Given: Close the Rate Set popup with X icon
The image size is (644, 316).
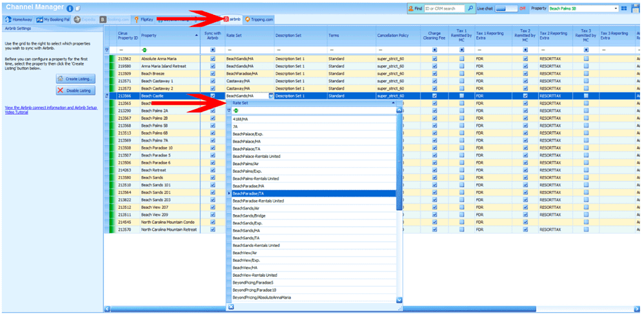Looking at the screenshot, I should tap(231, 307).
